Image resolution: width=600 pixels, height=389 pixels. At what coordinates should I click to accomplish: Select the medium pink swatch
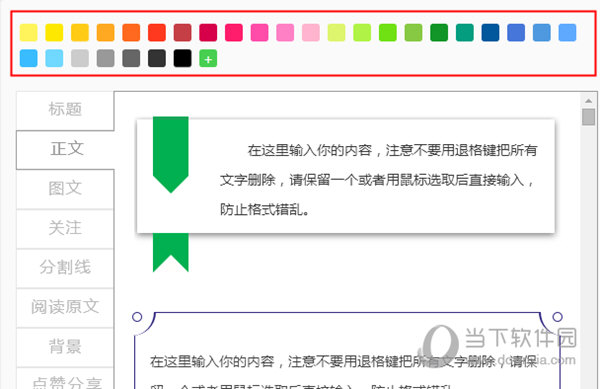point(285,32)
